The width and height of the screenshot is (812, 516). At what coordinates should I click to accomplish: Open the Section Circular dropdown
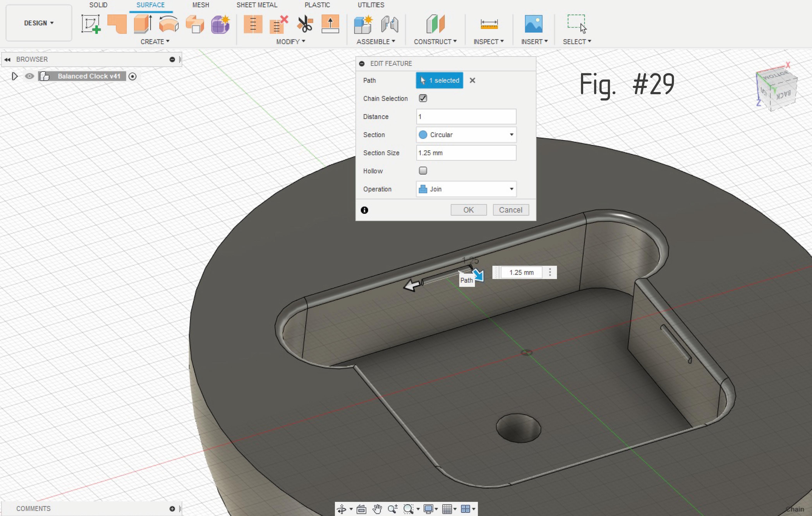pos(466,135)
